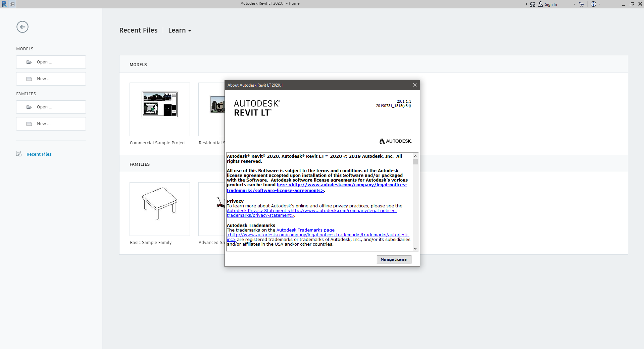The width and height of the screenshot is (644, 349).
Task: Collapse the InfoCenter left arrow
Action: (x=526, y=4)
